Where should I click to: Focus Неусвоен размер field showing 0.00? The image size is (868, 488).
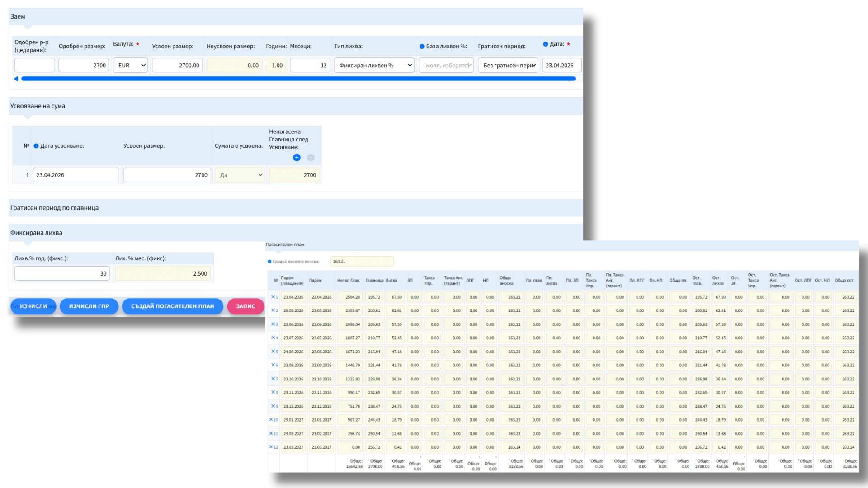tap(234, 65)
